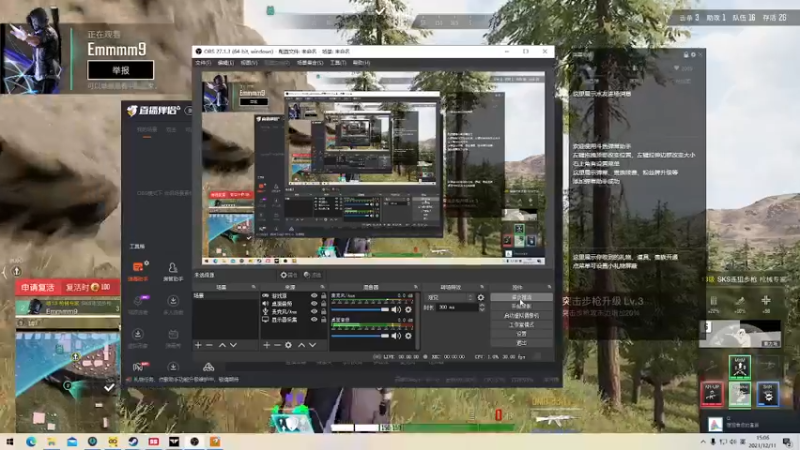Pop out the Scene Transitions dock header icon
This screenshot has height=450, width=800.
coord(482,287)
